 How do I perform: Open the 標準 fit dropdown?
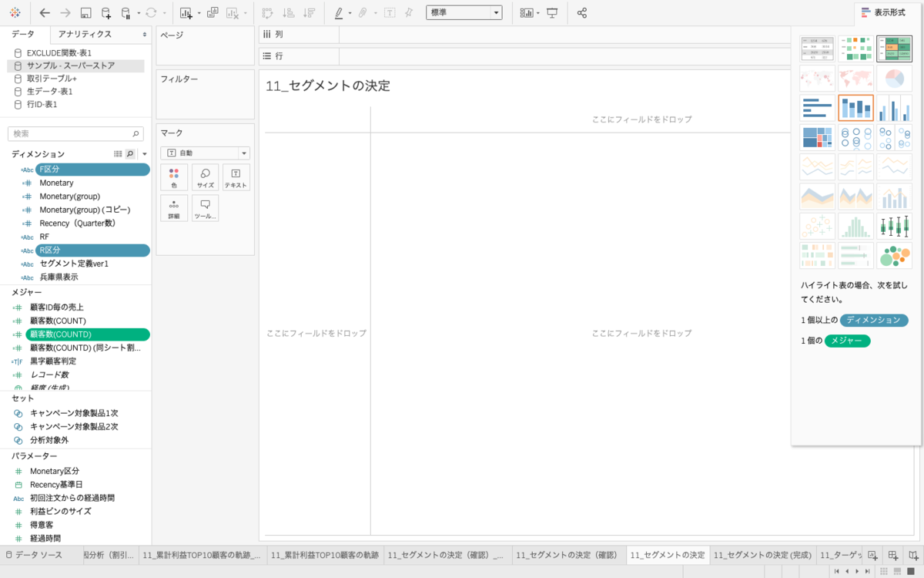[464, 12]
